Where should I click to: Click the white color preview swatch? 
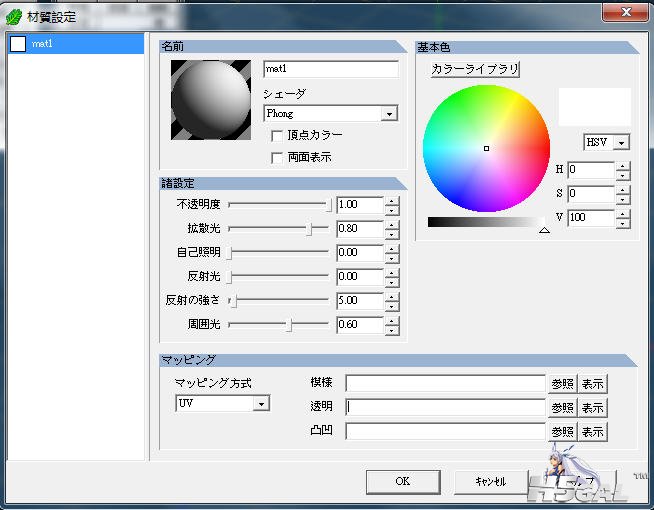click(x=594, y=107)
